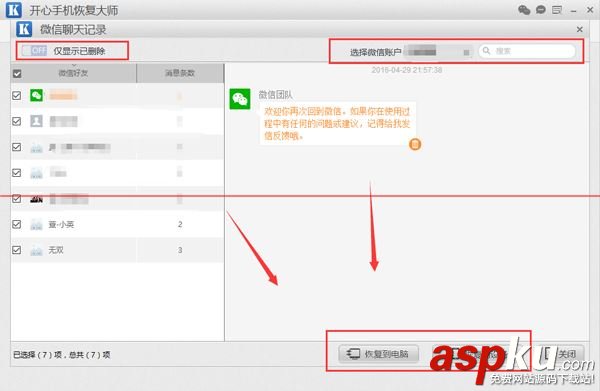This screenshot has height=391, width=600.
Task: Click the message count 3 for 无双
Action: click(x=180, y=250)
